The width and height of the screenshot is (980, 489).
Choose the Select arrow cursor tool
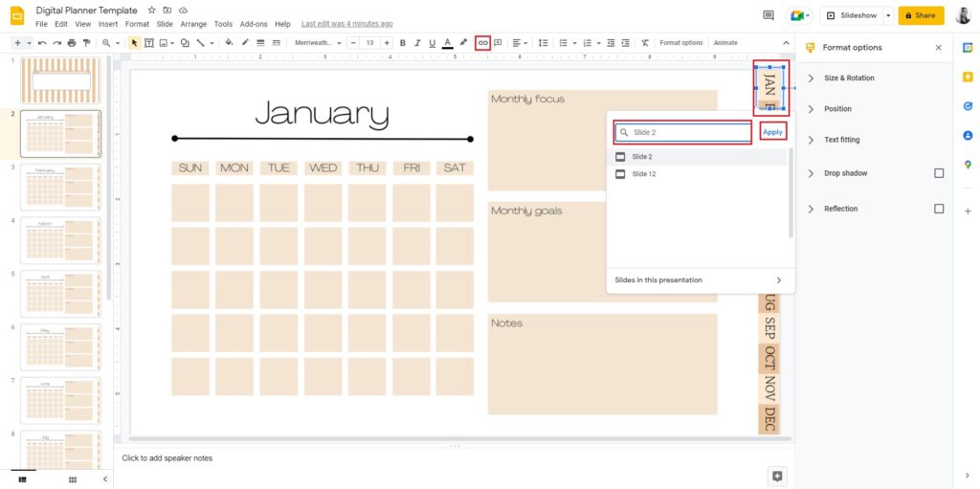click(x=134, y=43)
